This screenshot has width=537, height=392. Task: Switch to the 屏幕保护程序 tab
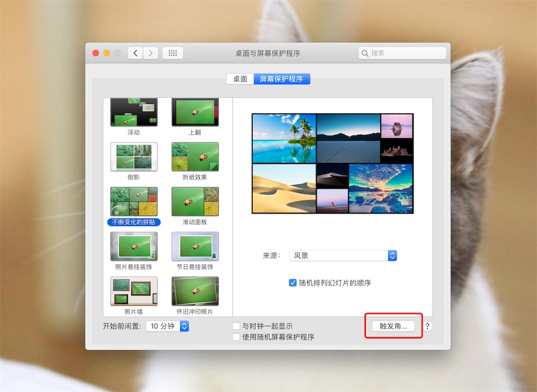click(282, 79)
